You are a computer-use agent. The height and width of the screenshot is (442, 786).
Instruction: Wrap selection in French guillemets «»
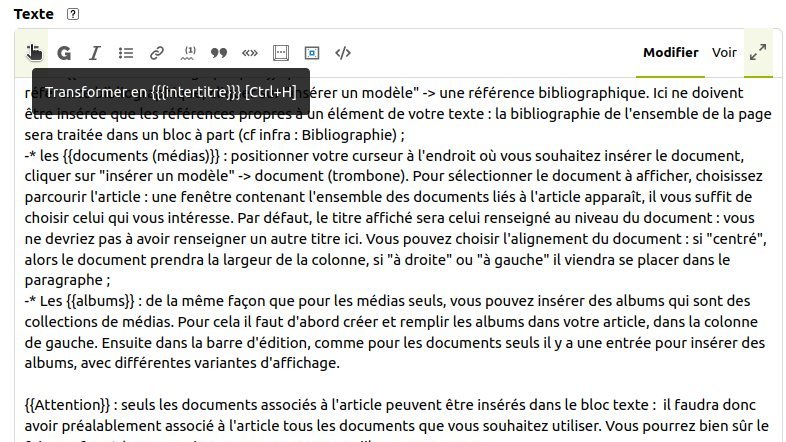coord(250,53)
